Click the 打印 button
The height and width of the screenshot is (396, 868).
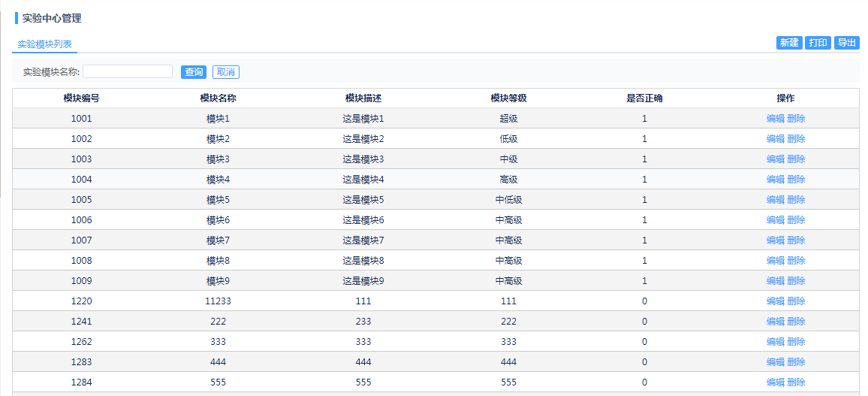(818, 43)
